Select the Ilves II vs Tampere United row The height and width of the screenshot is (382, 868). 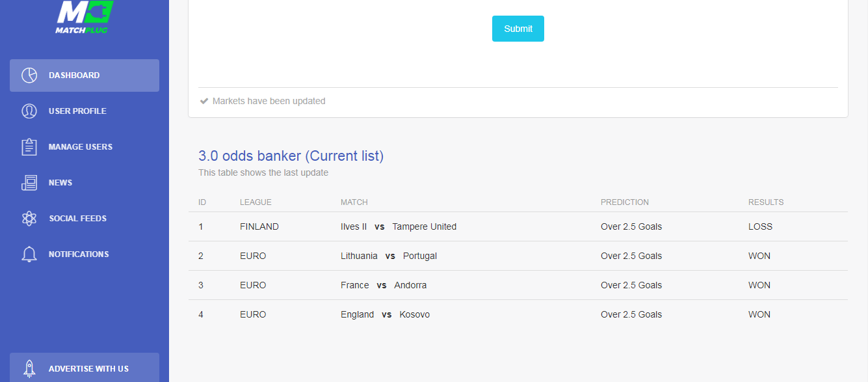click(518, 226)
